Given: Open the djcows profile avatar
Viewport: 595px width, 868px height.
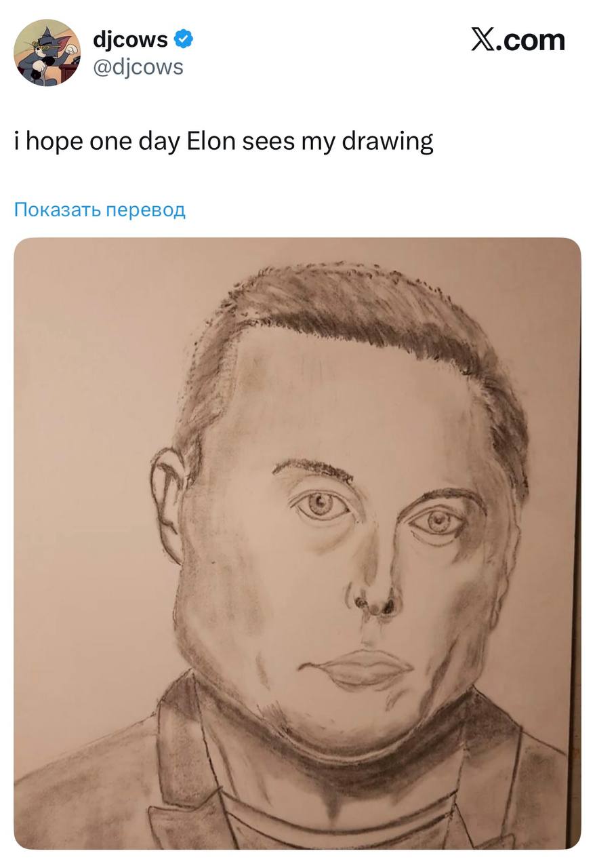Looking at the screenshot, I should tap(47, 53).
